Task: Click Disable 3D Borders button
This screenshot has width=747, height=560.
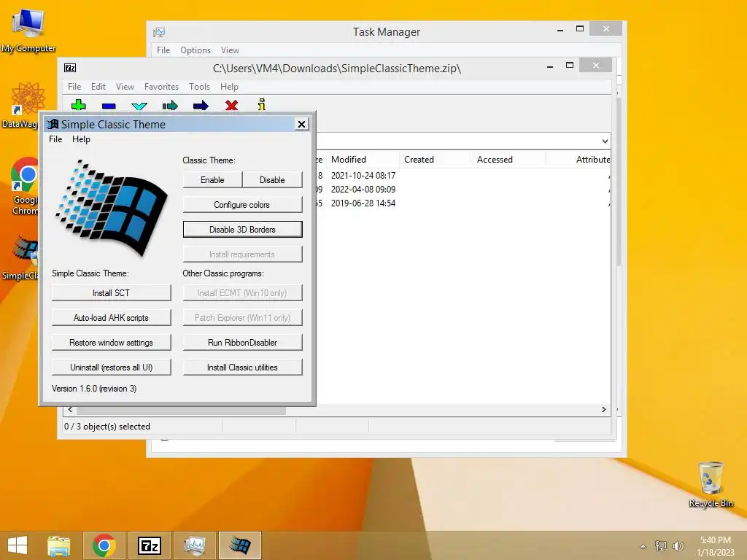Action: pyautogui.click(x=242, y=230)
